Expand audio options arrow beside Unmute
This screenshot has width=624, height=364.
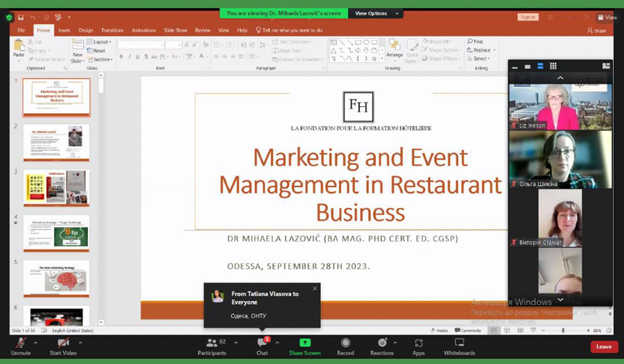tap(35, 343)
